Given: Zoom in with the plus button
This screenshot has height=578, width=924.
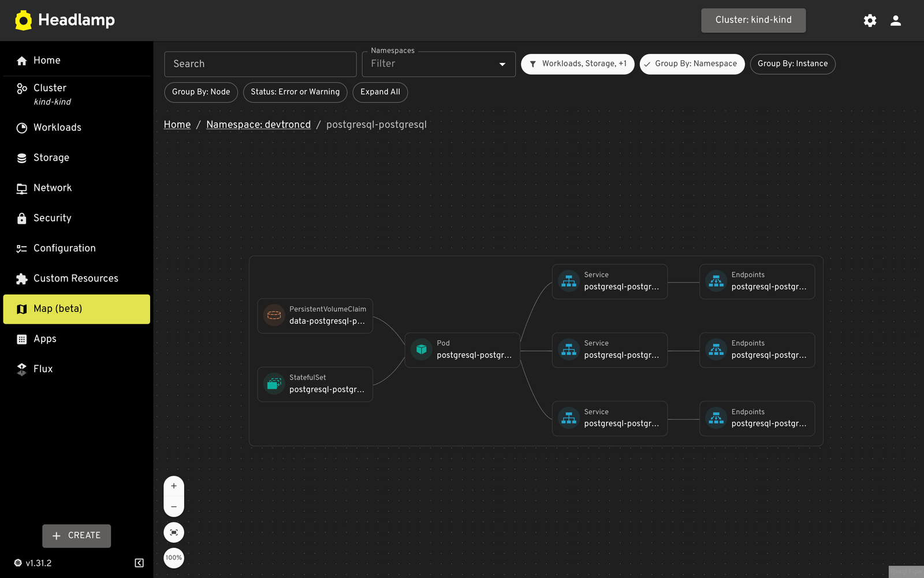Looking at the screenshot, I should click(174, 486).
